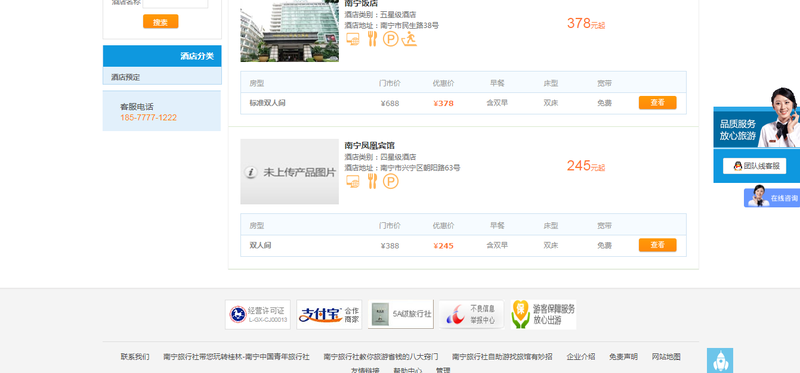The image size is (800, 373).
Task: Click the 团队线客服 QQ service button
Action: 754,166
